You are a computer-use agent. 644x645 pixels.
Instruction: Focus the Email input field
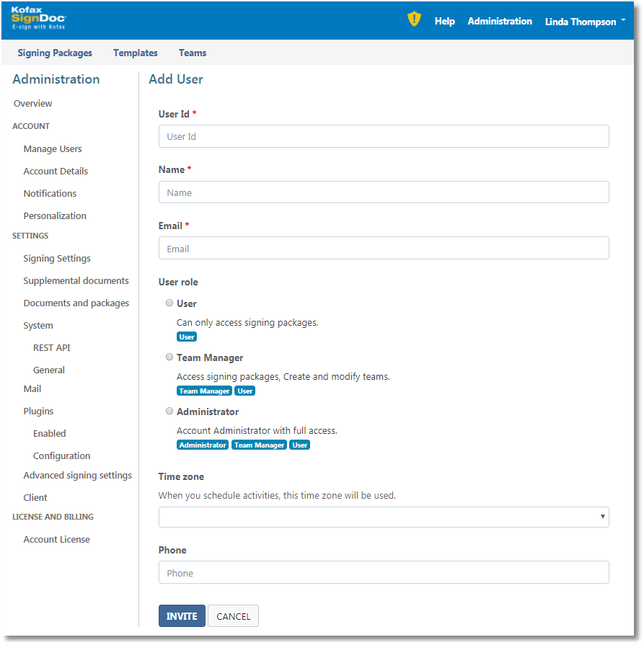[x=384, y=249]
